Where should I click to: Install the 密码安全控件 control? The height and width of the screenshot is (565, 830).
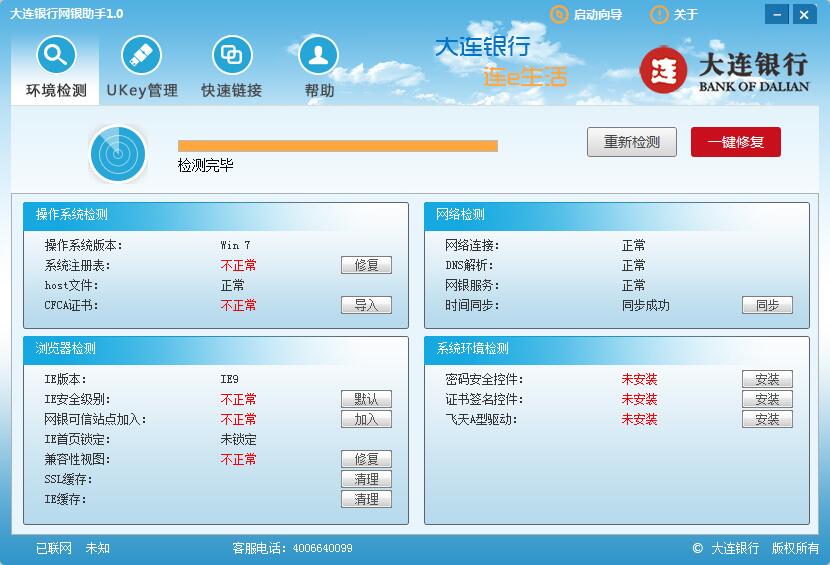pyautogui.click(x=767, y=379)
